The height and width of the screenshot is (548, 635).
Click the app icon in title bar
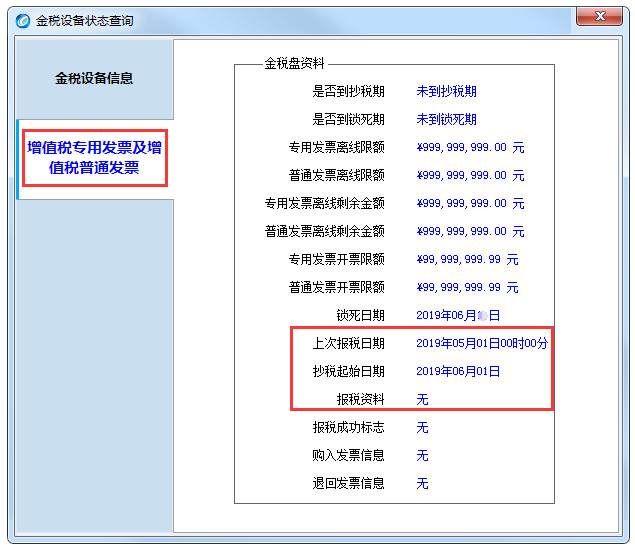point(23,21)
